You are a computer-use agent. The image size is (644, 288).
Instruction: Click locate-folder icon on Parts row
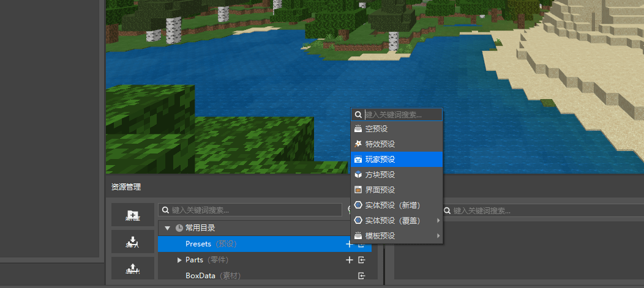(361, 260)
